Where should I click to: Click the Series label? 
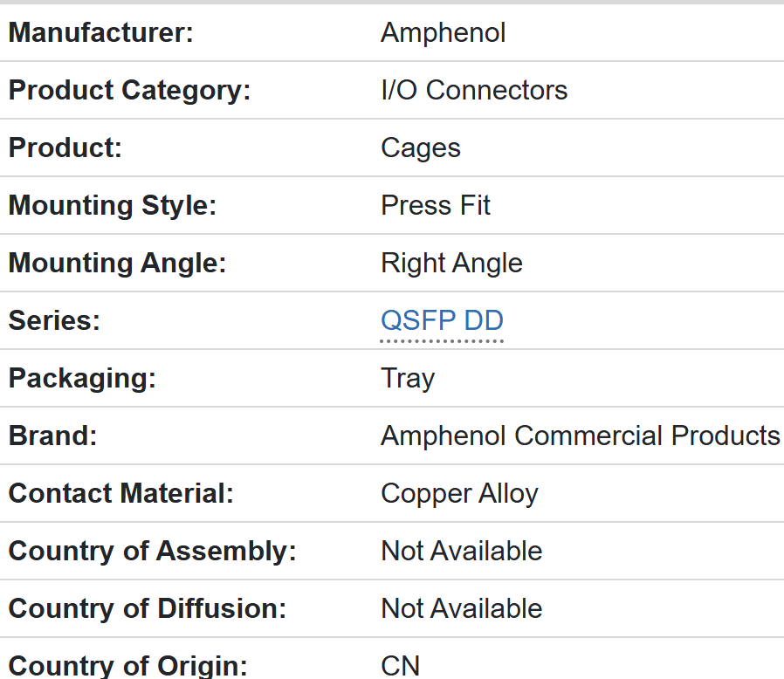pyautogui.click(x=54, y=321)
